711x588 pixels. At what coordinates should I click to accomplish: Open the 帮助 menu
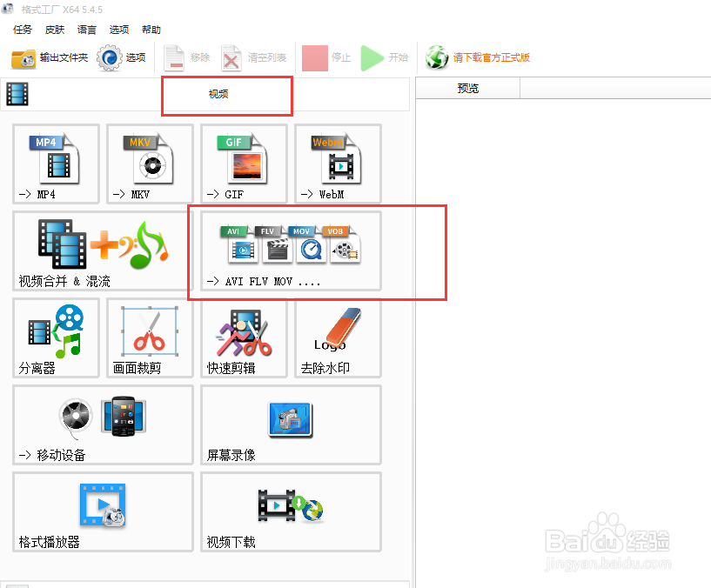point(151,30)
